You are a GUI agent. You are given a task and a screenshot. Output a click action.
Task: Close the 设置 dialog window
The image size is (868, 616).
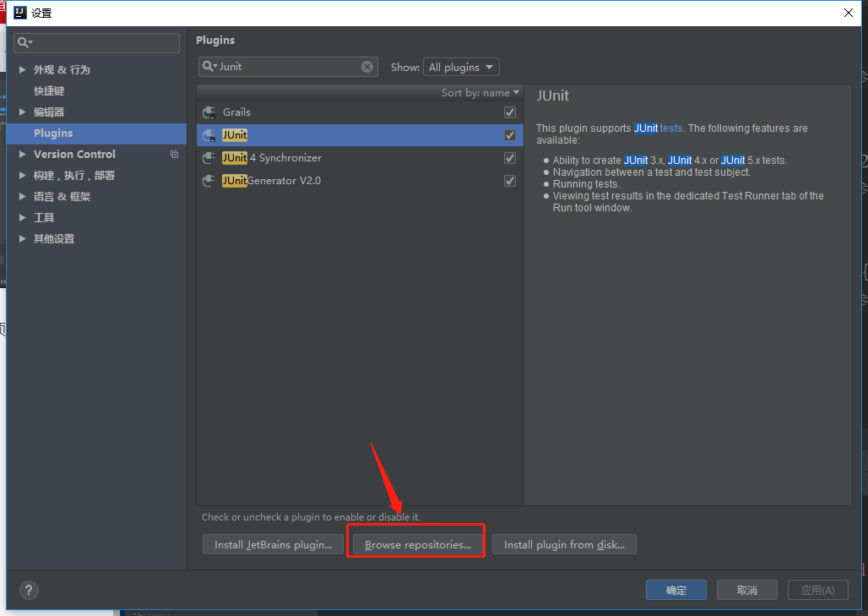point(848,13)
